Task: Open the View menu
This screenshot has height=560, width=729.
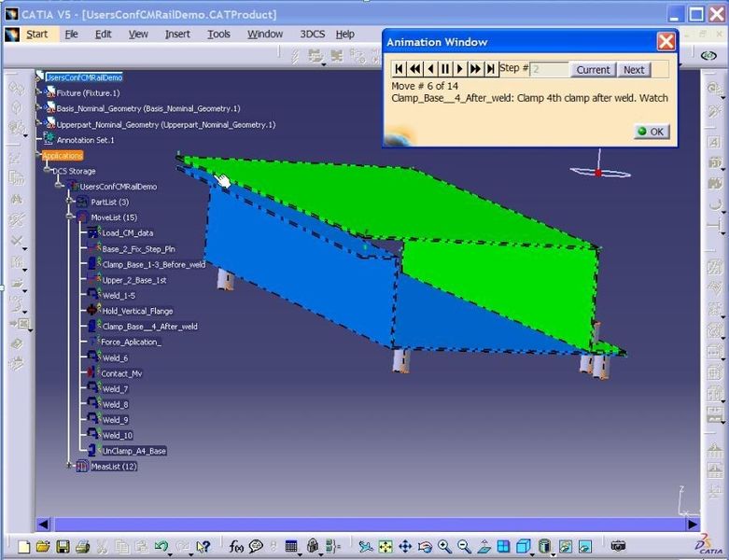Action: tap(138, 34)
